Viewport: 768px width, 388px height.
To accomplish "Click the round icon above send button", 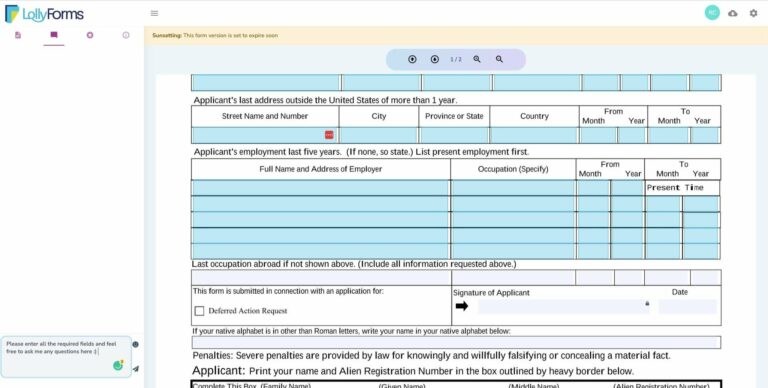I will tap(136, 344).
